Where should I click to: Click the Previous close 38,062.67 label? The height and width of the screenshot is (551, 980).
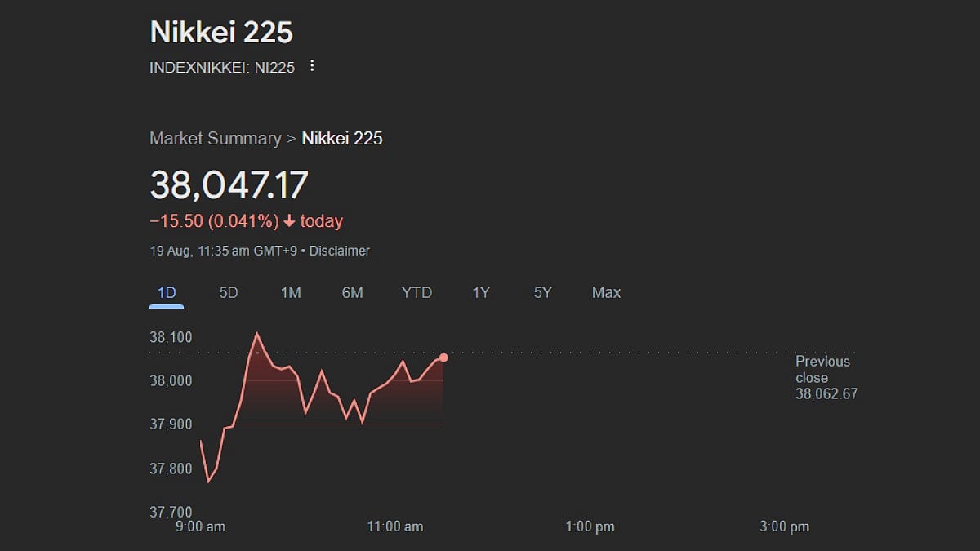pos(826,378)
